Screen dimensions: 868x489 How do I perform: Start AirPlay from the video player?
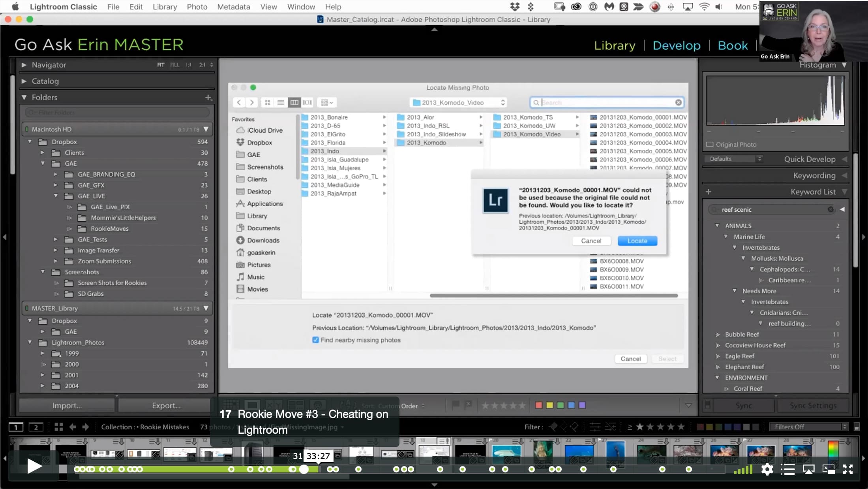click(x=808, y=469)
